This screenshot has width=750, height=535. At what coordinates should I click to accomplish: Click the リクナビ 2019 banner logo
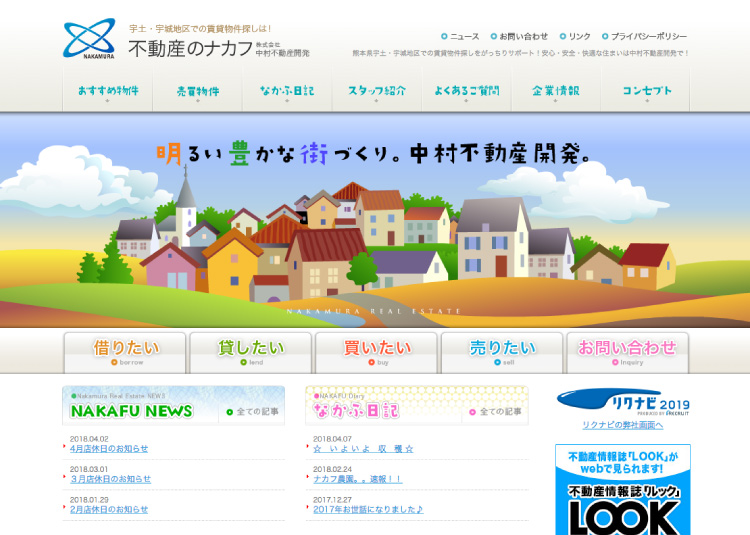point(623,404)
